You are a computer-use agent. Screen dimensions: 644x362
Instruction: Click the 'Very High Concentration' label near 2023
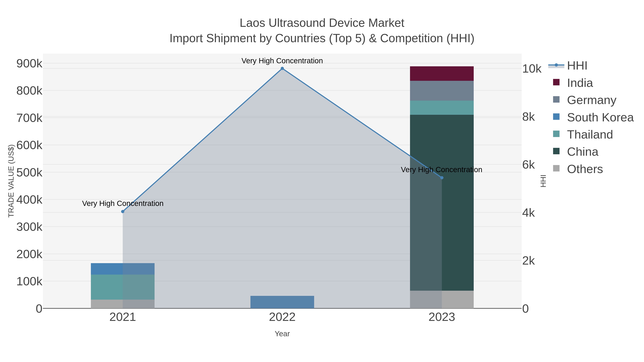[441, 170]
